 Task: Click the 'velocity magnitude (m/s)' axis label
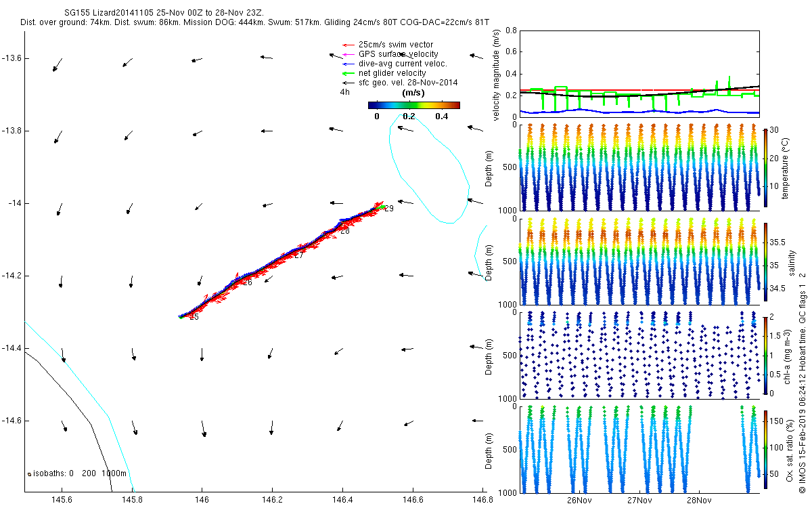(x=497, y=75)
